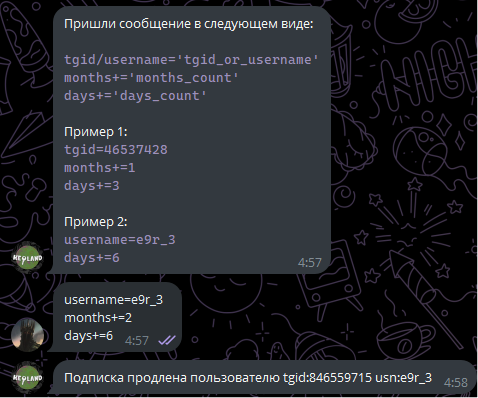This screenshot has width=478, height=398.
Task: Click the 4:58 timestamp on the confirmation message
Action: pos(456,383)
